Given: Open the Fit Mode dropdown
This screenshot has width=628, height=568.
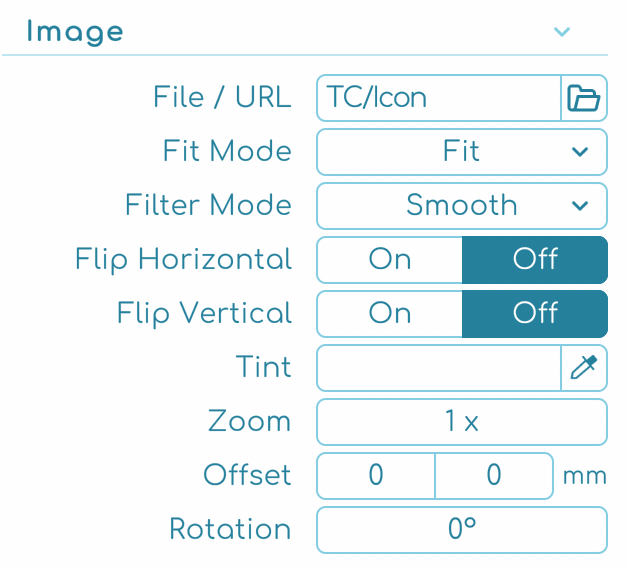Looking at the screenshot, I should [x=461, y=152].
